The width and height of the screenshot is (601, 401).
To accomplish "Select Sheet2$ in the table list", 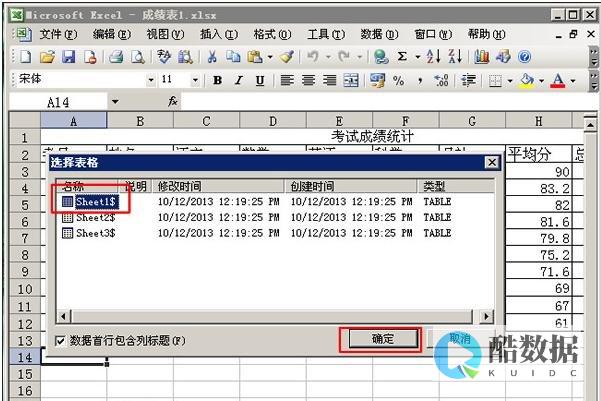I will 89,218.
